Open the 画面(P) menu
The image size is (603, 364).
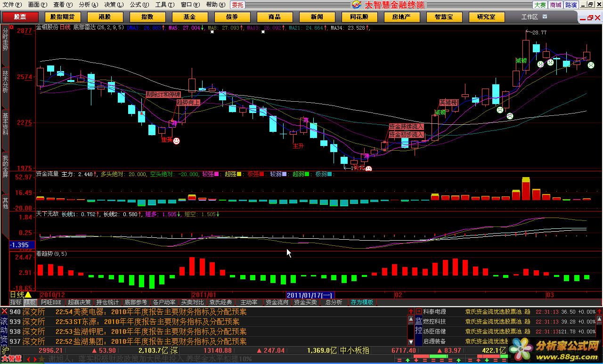click(38, 5)
